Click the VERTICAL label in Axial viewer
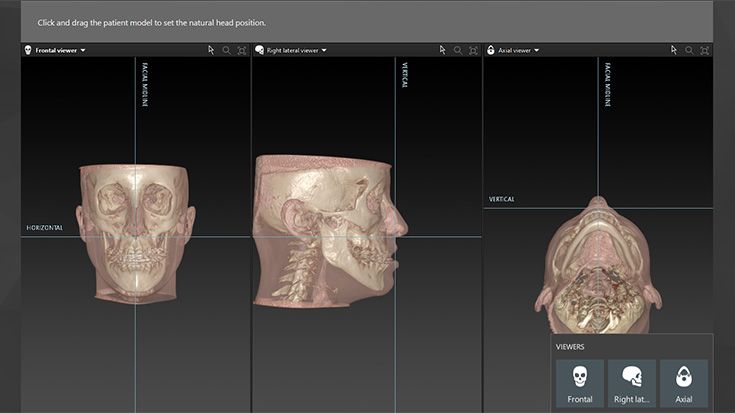 coord(502,199)
